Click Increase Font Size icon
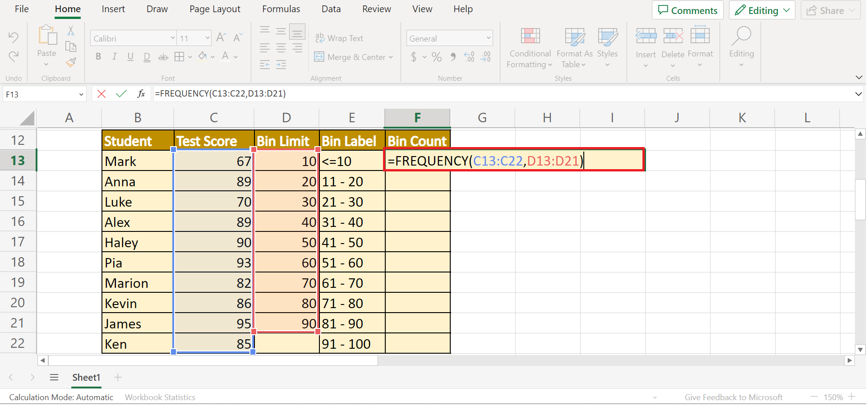 pos(221,38)
